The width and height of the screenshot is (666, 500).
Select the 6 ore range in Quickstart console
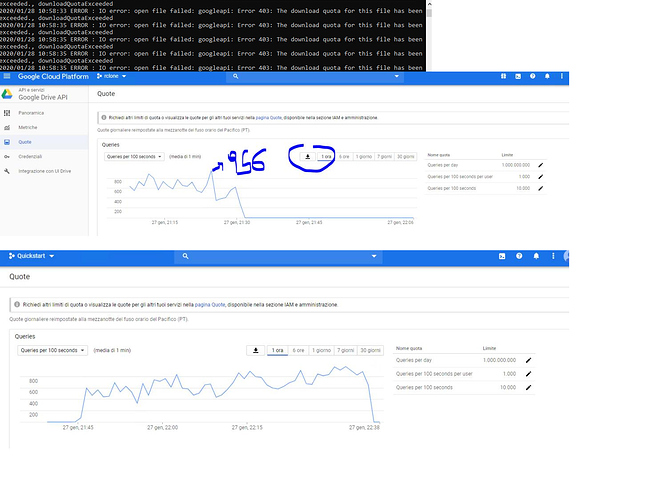tap(298, 350)
